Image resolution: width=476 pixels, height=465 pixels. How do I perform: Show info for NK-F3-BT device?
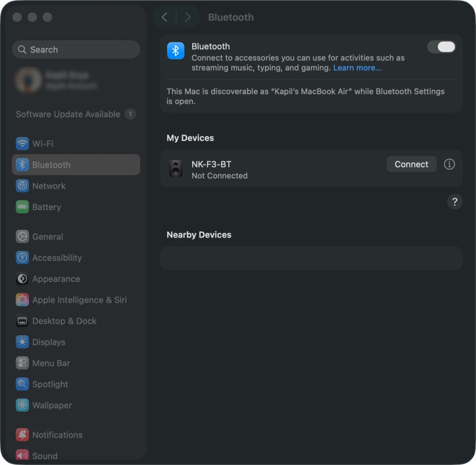pos(450,164)
